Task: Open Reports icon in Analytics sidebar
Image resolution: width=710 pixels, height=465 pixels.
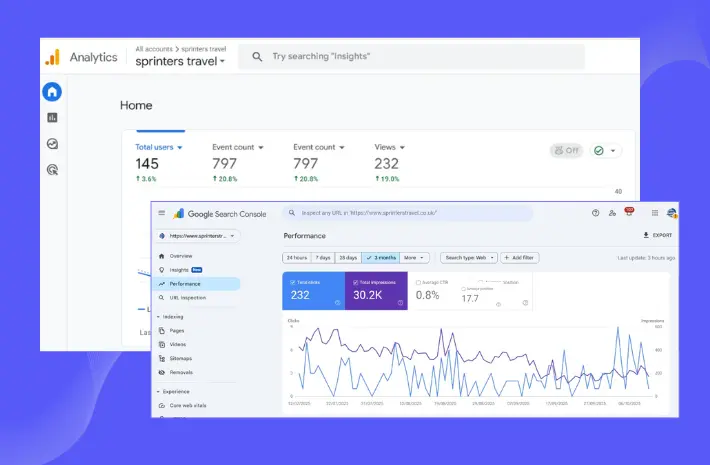Action: pos(53,118)
